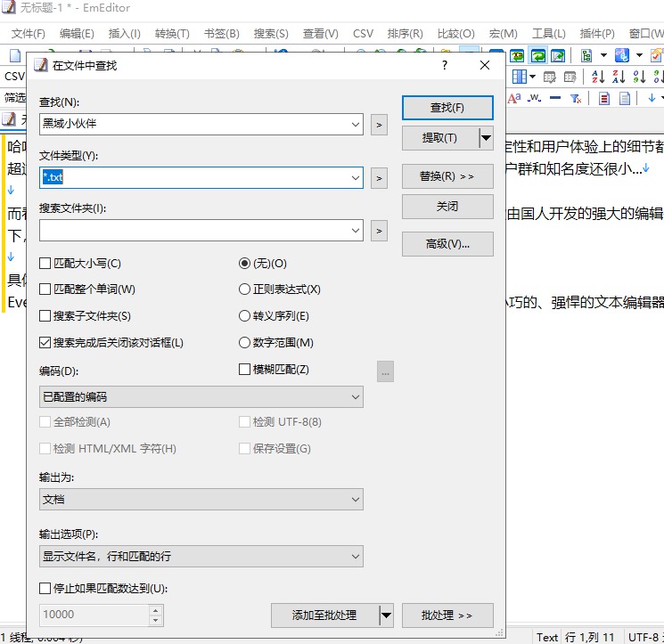Click the customize toolbar checkmark icon
The image size is (664, 644).
coord(656,55)
